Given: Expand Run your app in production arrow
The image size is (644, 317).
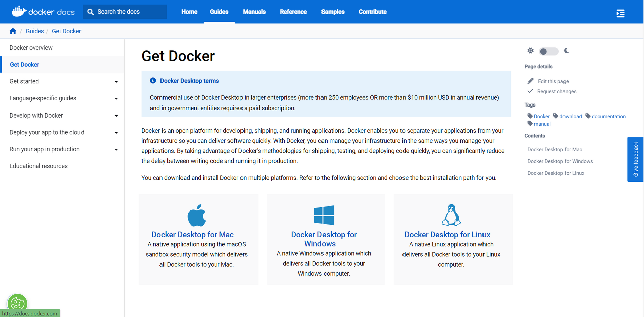Looking at the screenshot, I should click(116, 150).
